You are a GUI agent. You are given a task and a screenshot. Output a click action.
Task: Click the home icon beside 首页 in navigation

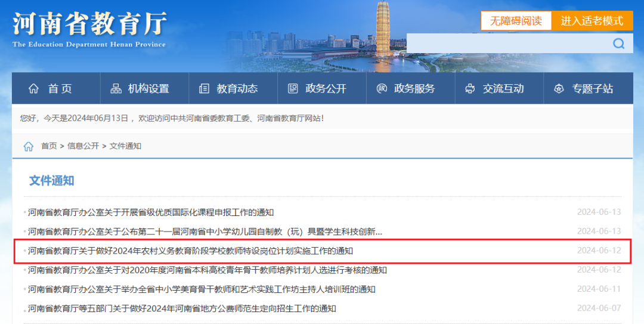tap(34, 89)
